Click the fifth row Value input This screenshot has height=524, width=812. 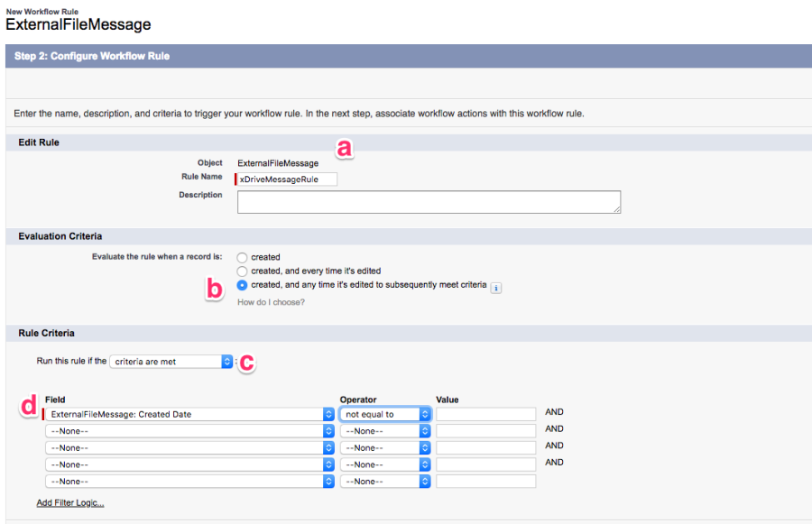click(x=485, y=481)
